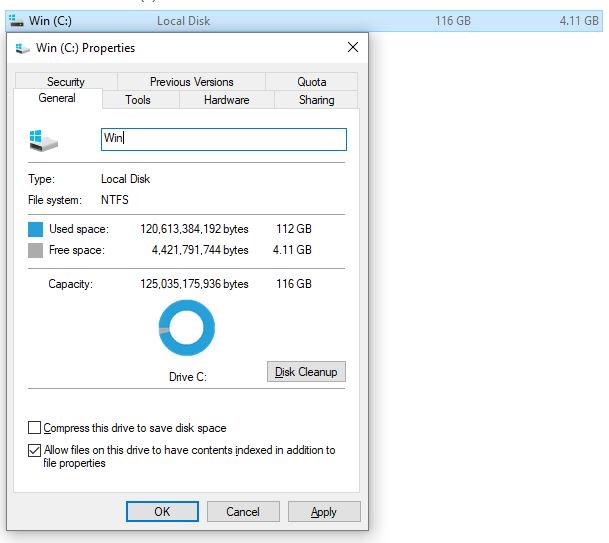
Task: Open the Quota tab
Action: click(x=311, y=82)
